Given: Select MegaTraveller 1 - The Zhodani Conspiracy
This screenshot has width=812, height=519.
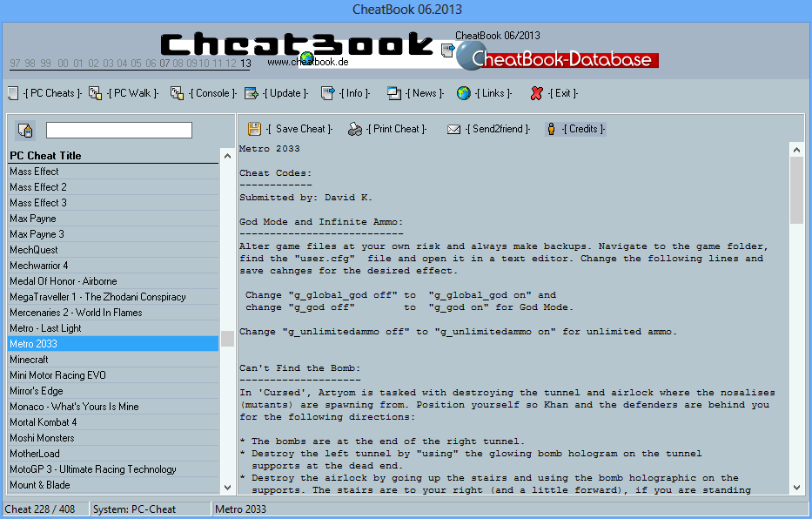Looking at the screenshot, I should pos(113,297).
